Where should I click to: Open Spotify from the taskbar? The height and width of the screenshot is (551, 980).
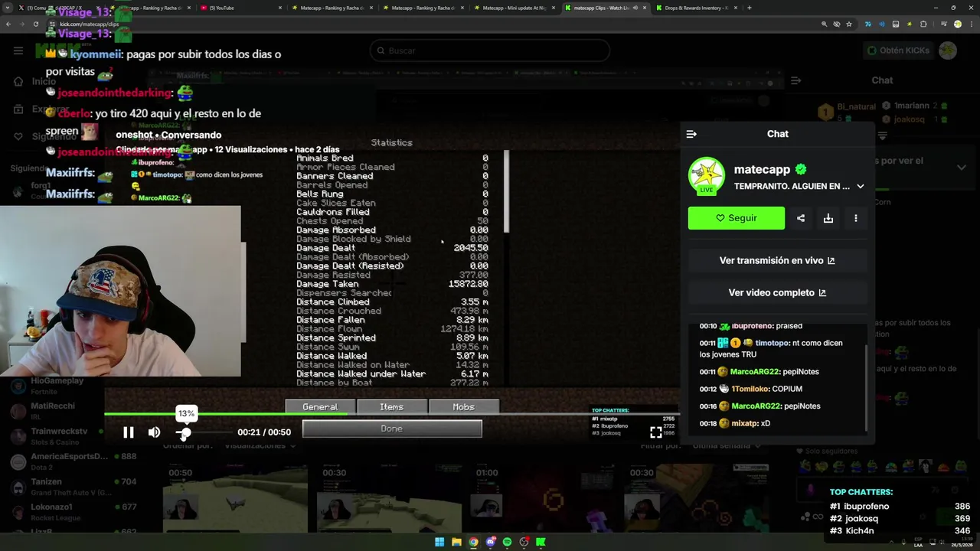(507, 542)
